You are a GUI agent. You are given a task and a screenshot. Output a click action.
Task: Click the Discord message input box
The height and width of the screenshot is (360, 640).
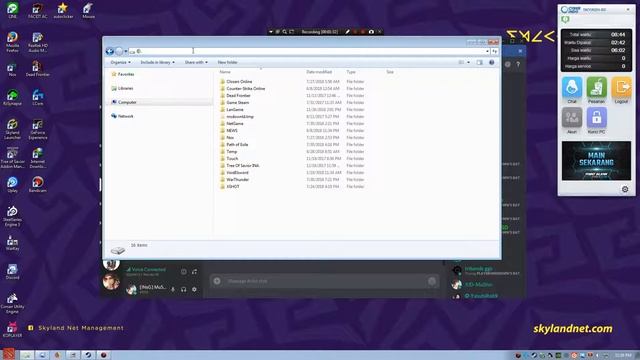(x=324, y=281)
